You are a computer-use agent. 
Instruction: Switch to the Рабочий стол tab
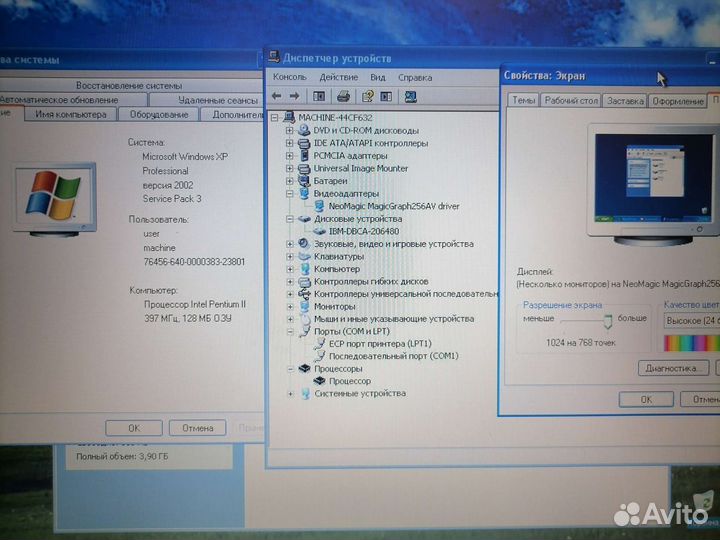[x=571, y=100]
